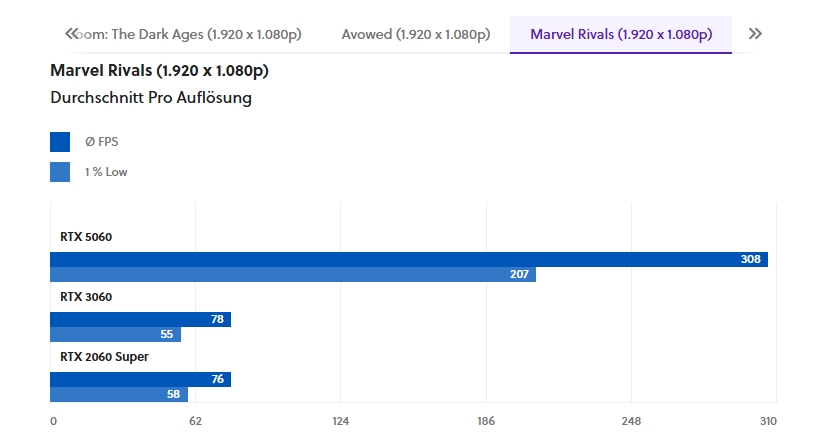Viewport: 815px width, 441px height.
Task: Click the RTX 3060 1% Low bar
Action: [x=115, y=334]
